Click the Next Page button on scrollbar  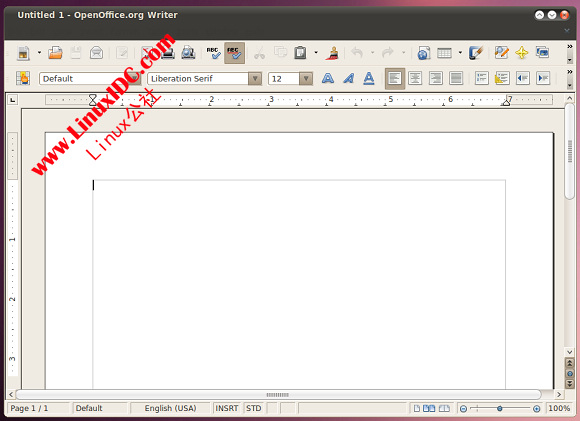[570, 384]
